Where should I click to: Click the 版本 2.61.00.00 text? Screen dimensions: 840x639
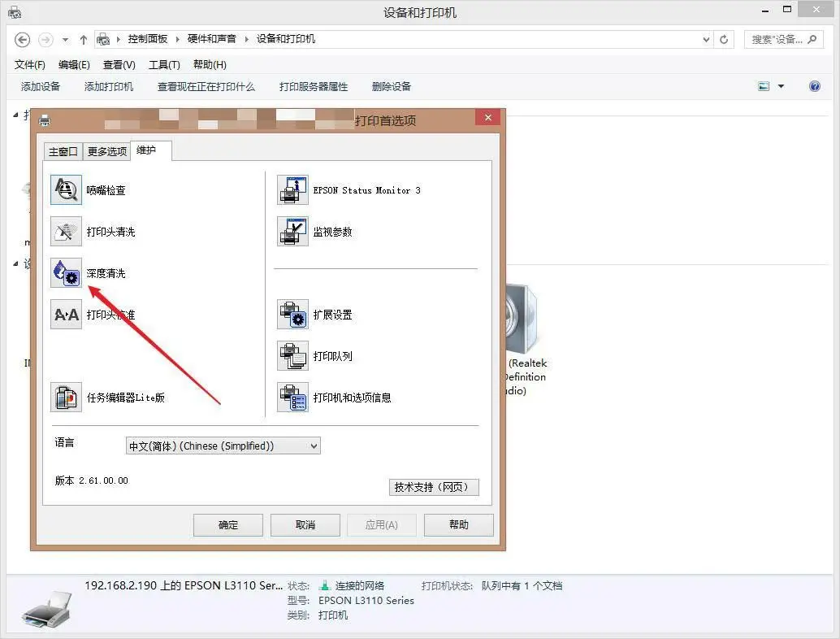point(92,480)
